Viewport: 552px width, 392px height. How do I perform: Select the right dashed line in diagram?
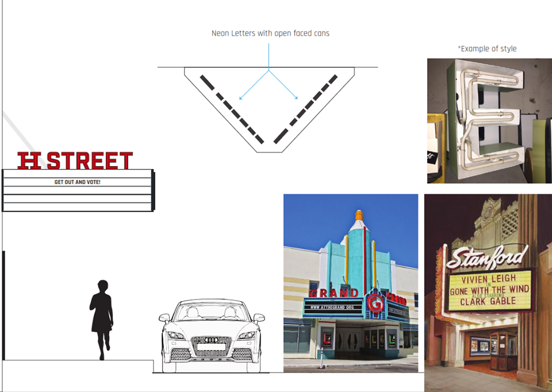point(305,109)
